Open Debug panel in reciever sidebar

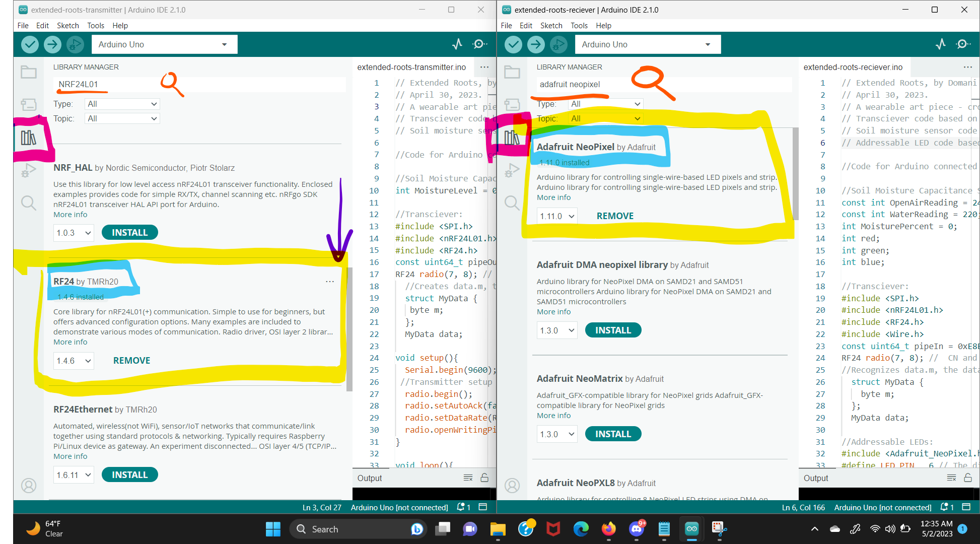click(x=512, y=170)
